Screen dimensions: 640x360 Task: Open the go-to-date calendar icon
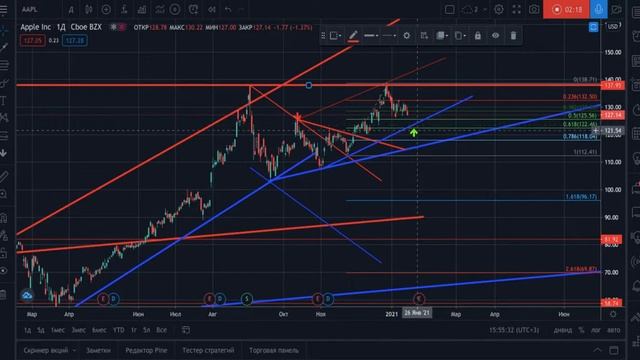point(186,330)
